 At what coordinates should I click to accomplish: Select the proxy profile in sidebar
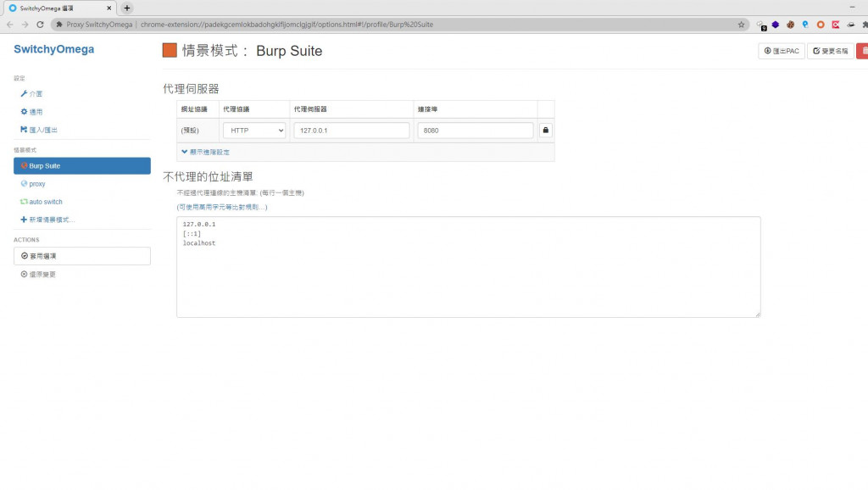pyautogui.click(x=33, y=184)
